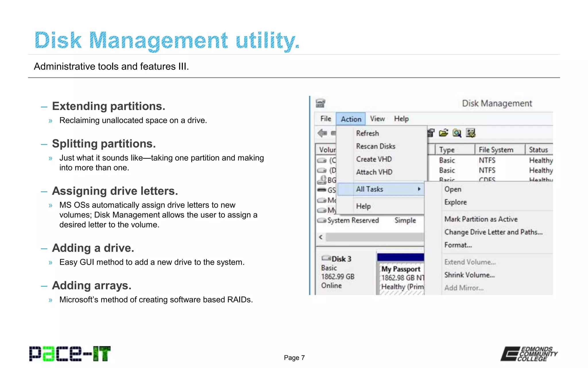Screen dimensions: 588x368
Task: Click Help entry in Action dropdown
Action: (x=363, y=206)
